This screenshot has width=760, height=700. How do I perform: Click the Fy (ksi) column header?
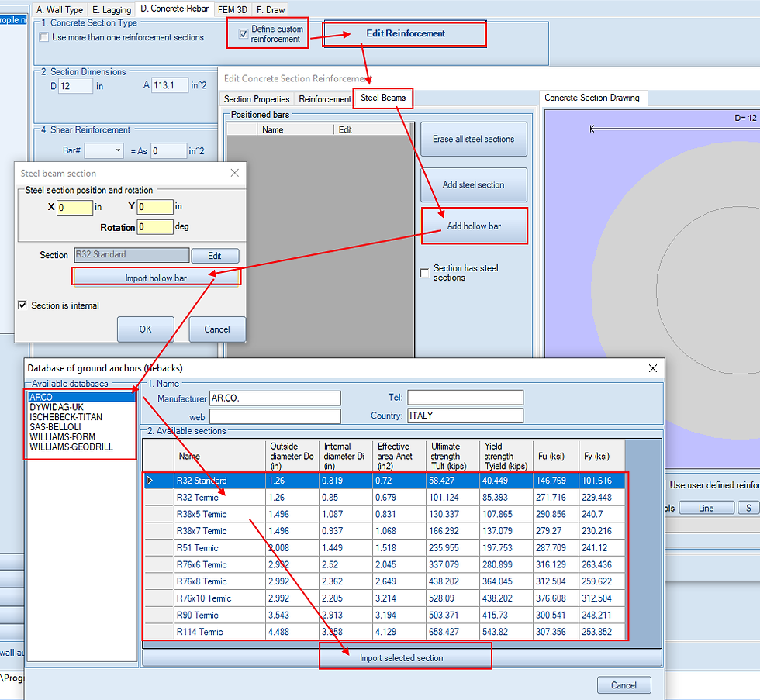click(602, 456)
